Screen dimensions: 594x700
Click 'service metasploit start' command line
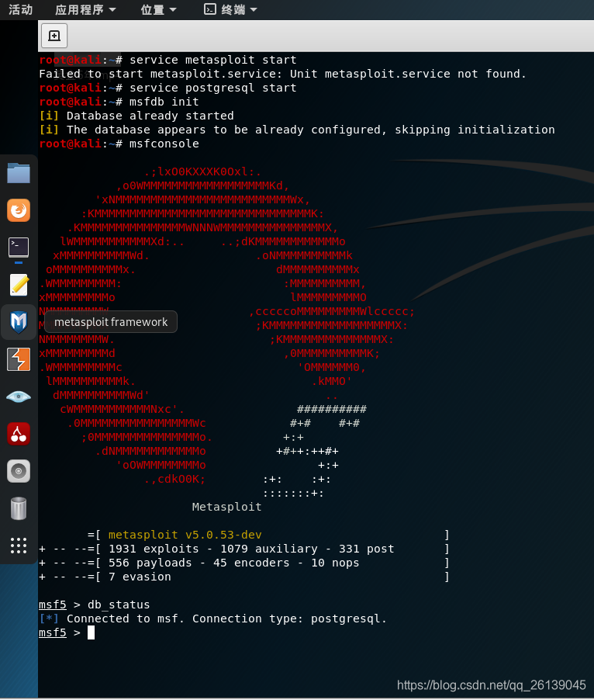coord(167,60)
